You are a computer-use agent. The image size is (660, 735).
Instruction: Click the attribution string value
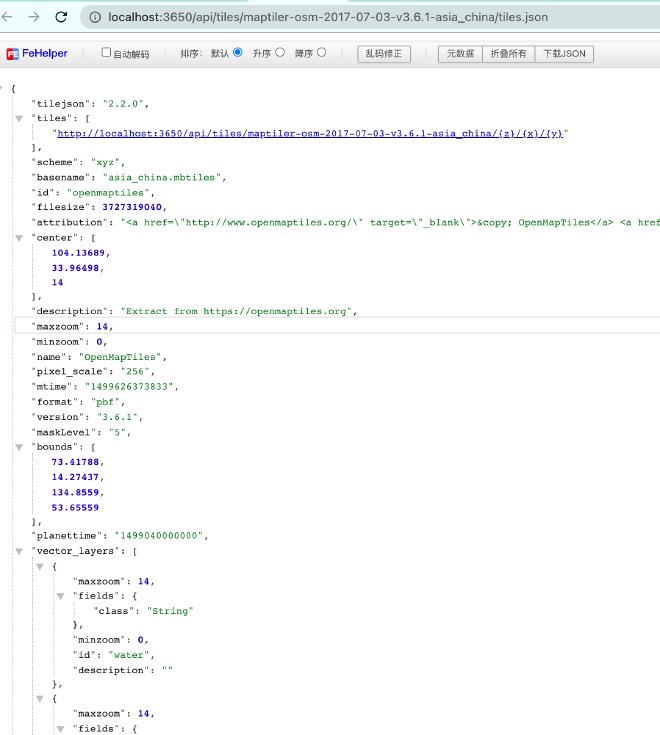tap(390, 223)
